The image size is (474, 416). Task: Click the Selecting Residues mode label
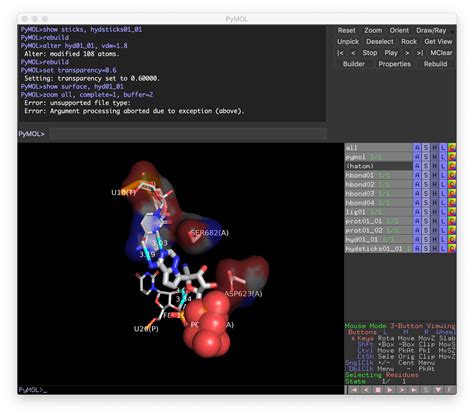click(382, 375)
